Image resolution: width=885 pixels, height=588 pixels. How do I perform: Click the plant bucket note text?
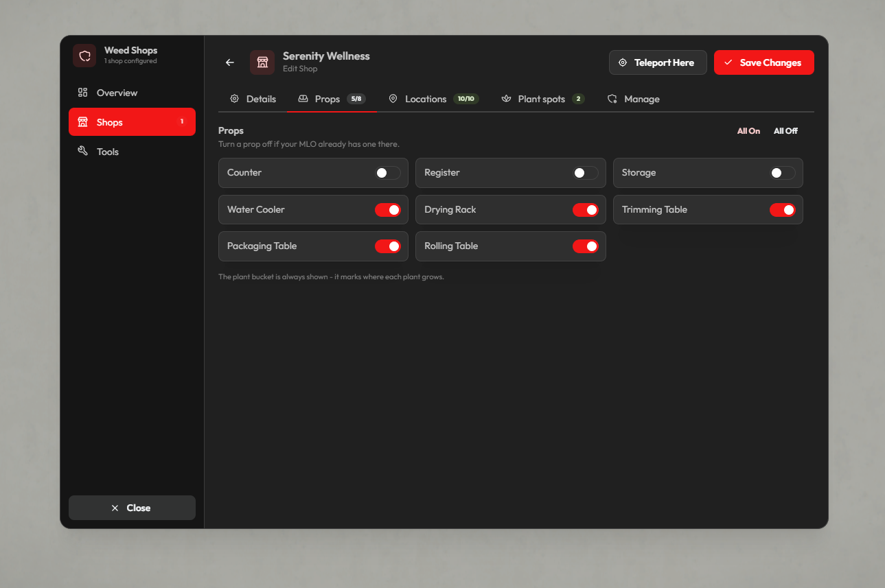click(331, 277)
